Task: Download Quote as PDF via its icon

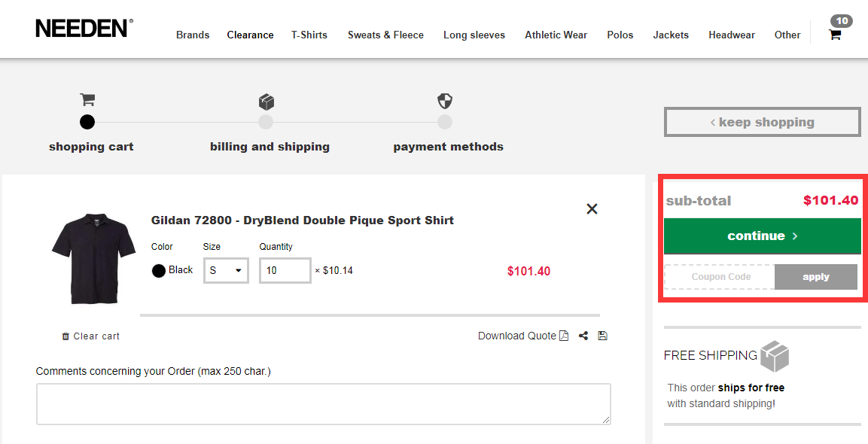Action: click(x=563, y=335)
